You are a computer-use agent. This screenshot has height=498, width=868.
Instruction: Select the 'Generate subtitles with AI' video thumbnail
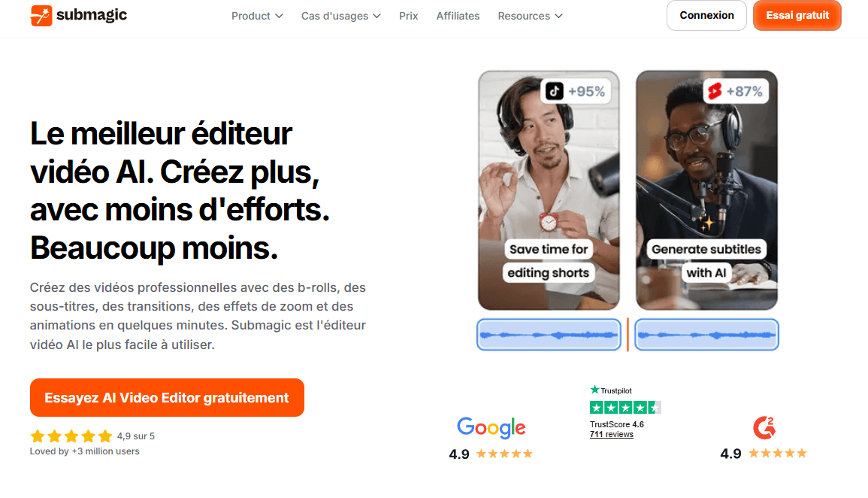pyautogui.click(x=706, y=190)
